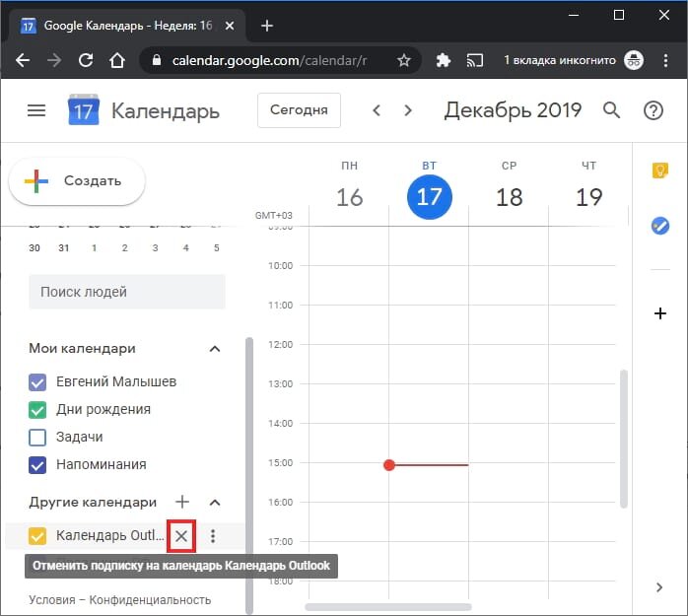Screen dimensions: 688x616
Task: Open the Конфиденциальность link
Action: pos(150,600)
